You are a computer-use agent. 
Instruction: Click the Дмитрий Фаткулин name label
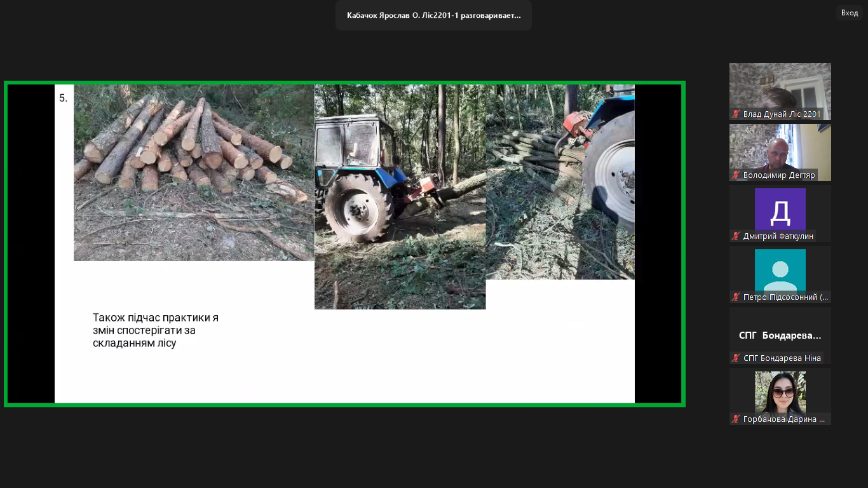click(x=778, y=236)
